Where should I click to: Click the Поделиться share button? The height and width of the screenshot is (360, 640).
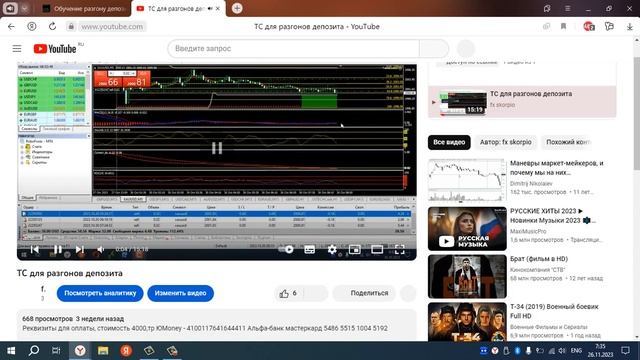pos(364,293)
